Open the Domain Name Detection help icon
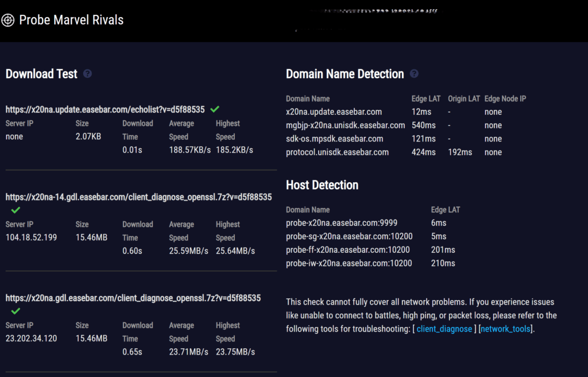This screenshot has width=588, height=377. (x=414, y=74)
